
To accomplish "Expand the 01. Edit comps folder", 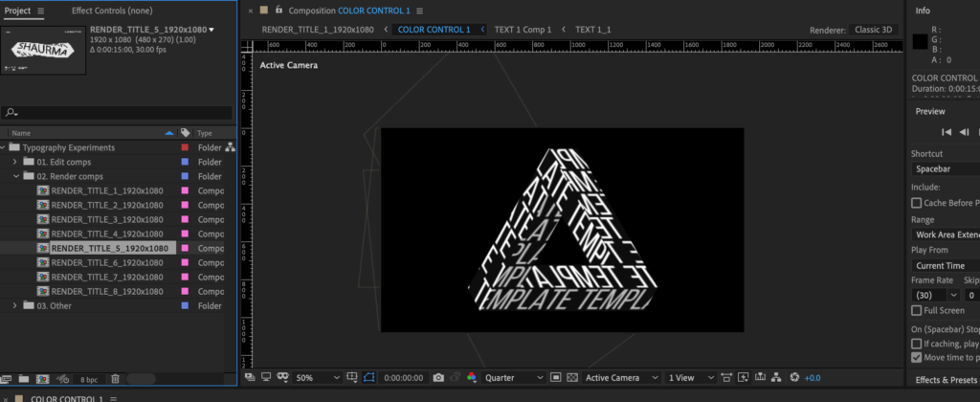I will tap(15, 163).
